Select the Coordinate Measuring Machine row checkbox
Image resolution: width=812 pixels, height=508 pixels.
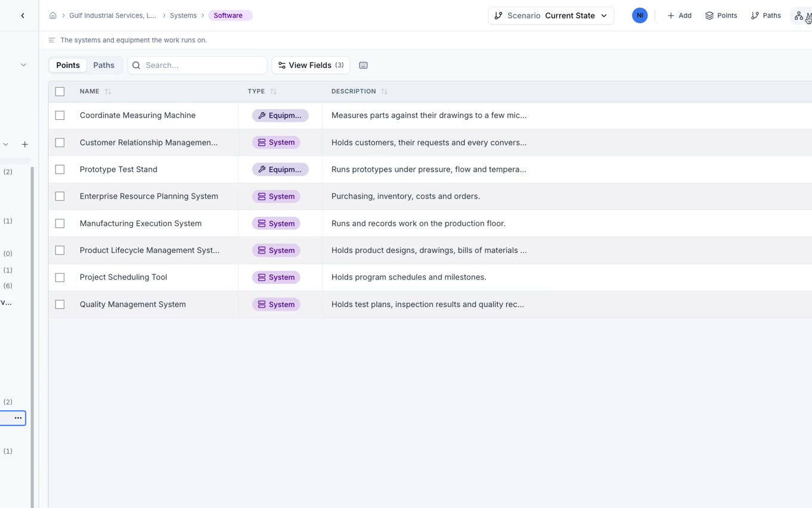[60, 116]
